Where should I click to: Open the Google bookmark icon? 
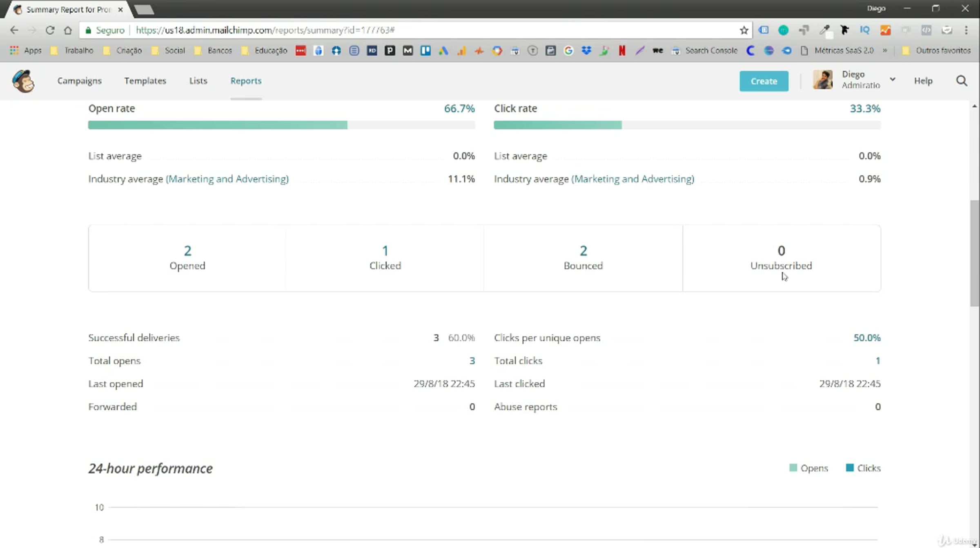tap(568, 51)
